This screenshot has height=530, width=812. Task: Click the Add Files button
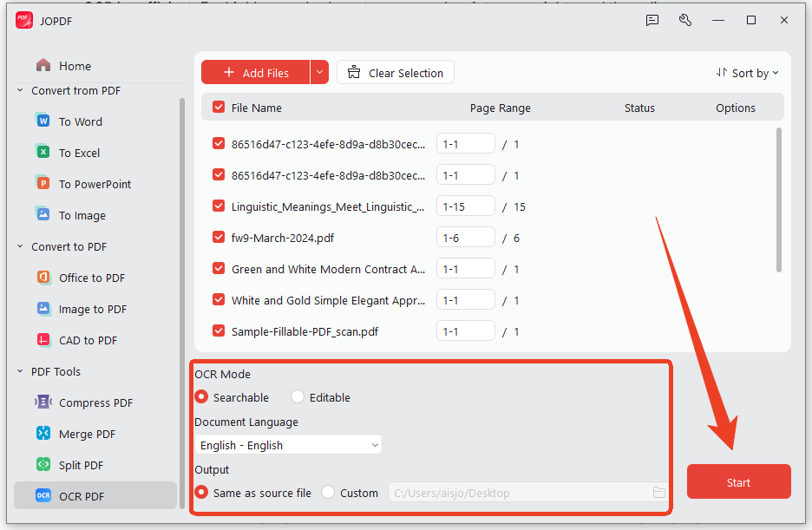click(x=255, y=72)
